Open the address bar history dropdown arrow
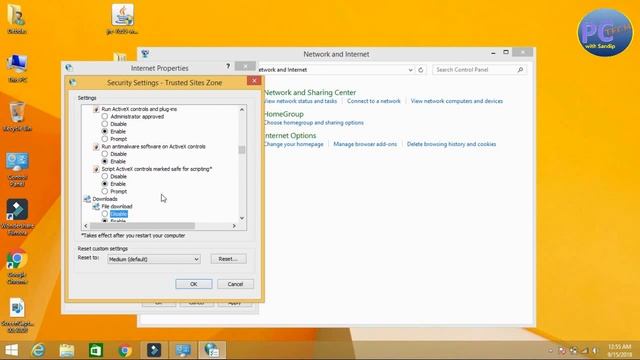Viewport: 640px width, 360px height. coord(410,70)
